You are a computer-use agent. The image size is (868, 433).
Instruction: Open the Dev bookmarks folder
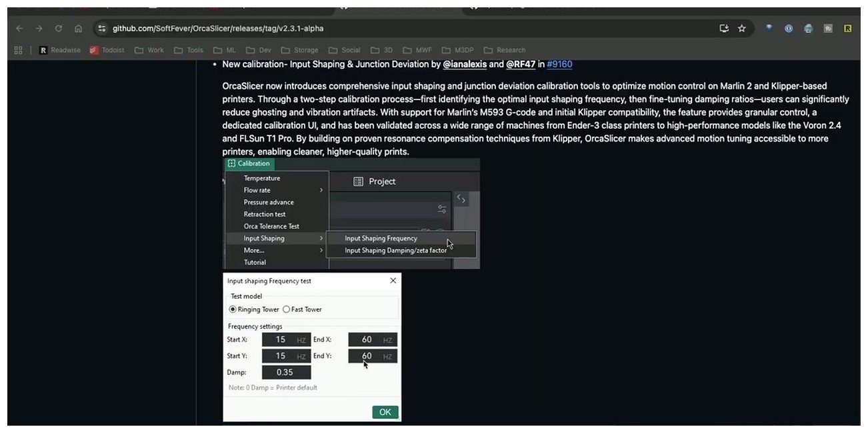coord(259,50)
